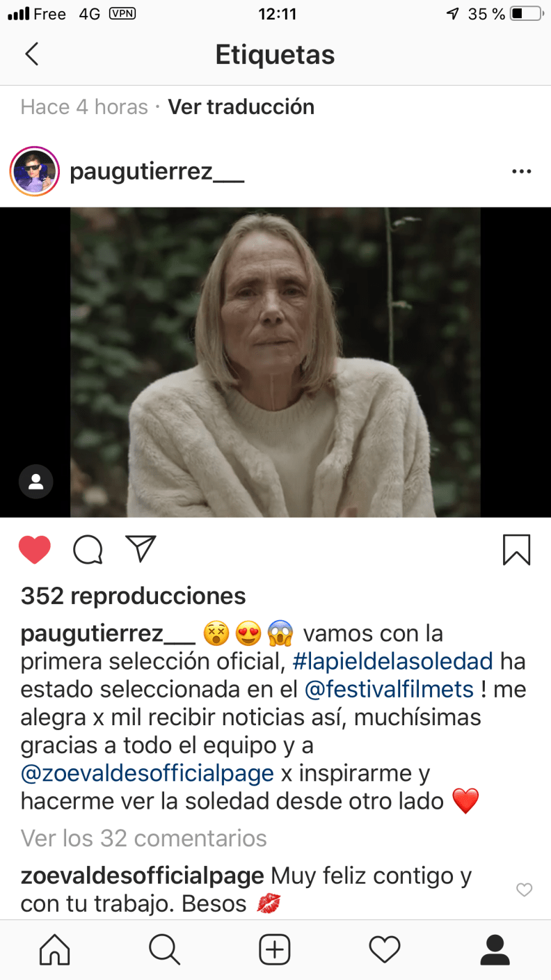Open the Profile tab
This screenshot has height=980, width=551.
[495, 950]
